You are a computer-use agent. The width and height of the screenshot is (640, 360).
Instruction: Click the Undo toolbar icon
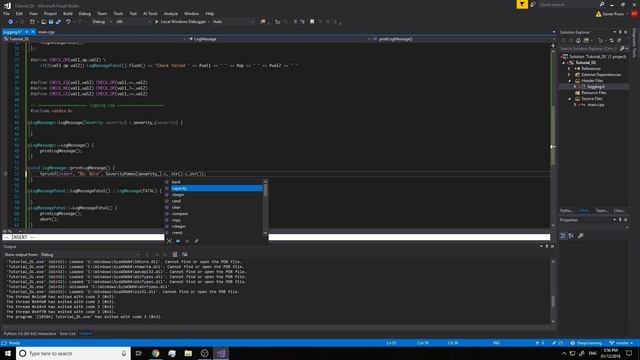68,22
